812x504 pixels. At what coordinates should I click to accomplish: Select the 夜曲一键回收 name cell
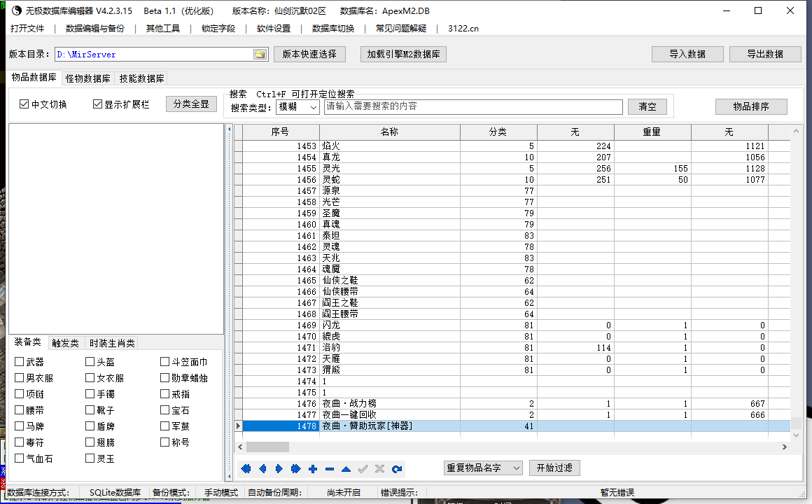[x=389, y=415]
